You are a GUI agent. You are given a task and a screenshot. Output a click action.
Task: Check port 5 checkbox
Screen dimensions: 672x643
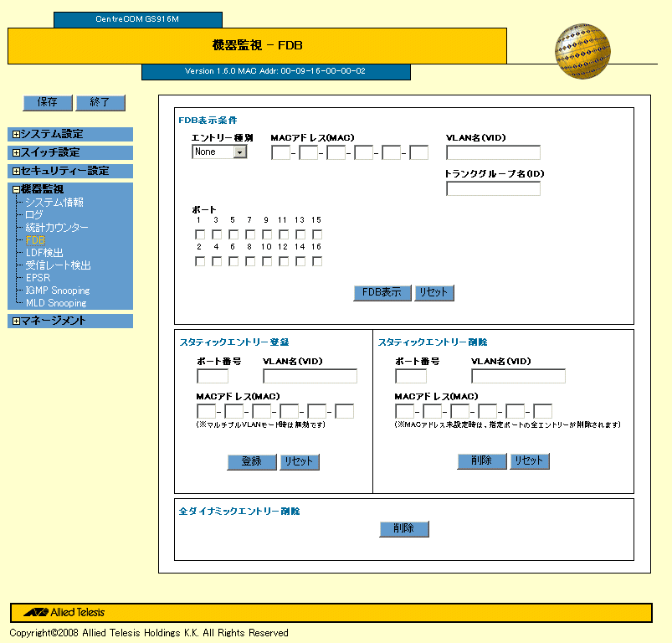point(233,234)
